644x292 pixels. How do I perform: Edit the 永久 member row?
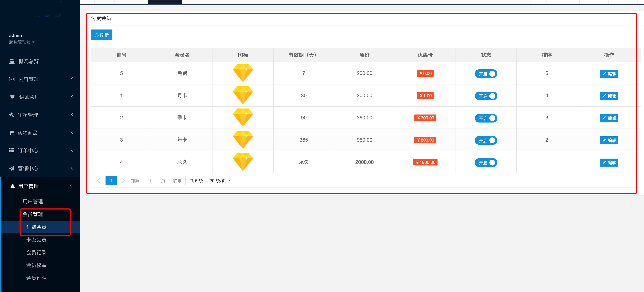coord(609,163)
